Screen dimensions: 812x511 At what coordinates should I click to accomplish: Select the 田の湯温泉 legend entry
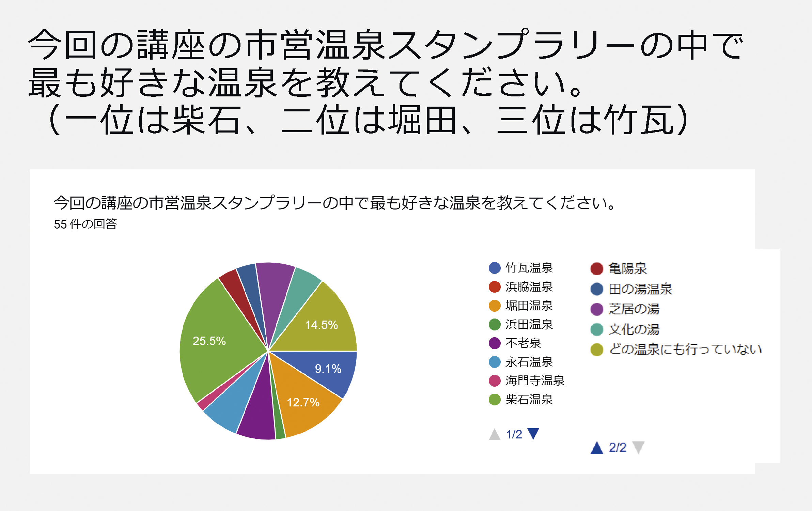tap(631, 289)
